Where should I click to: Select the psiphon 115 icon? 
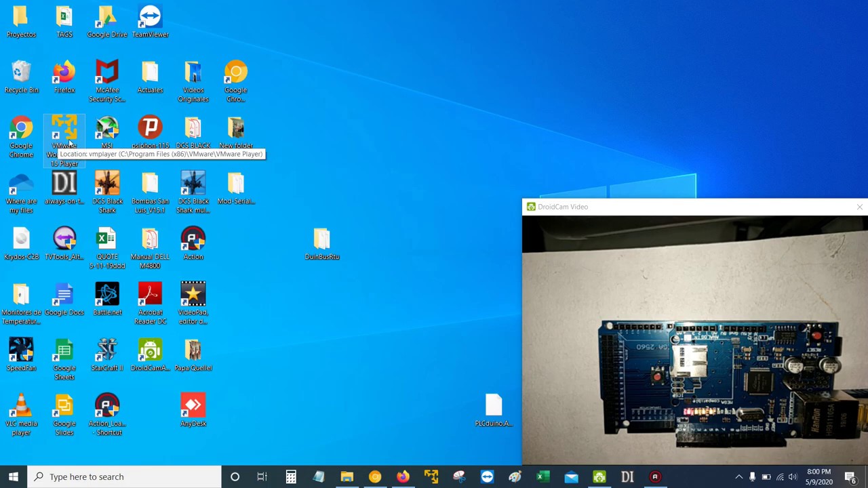tap(150, 133)
